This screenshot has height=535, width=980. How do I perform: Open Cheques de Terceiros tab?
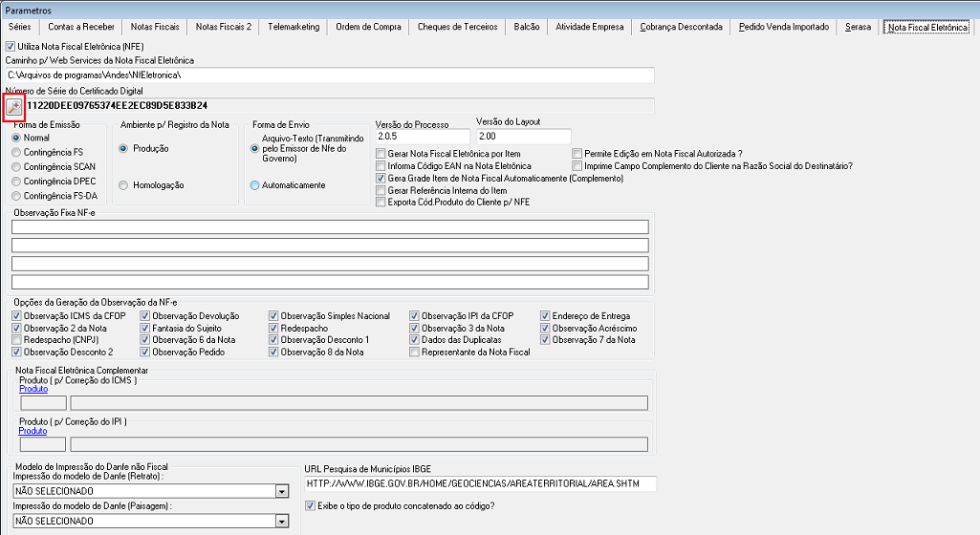[458, 27]
